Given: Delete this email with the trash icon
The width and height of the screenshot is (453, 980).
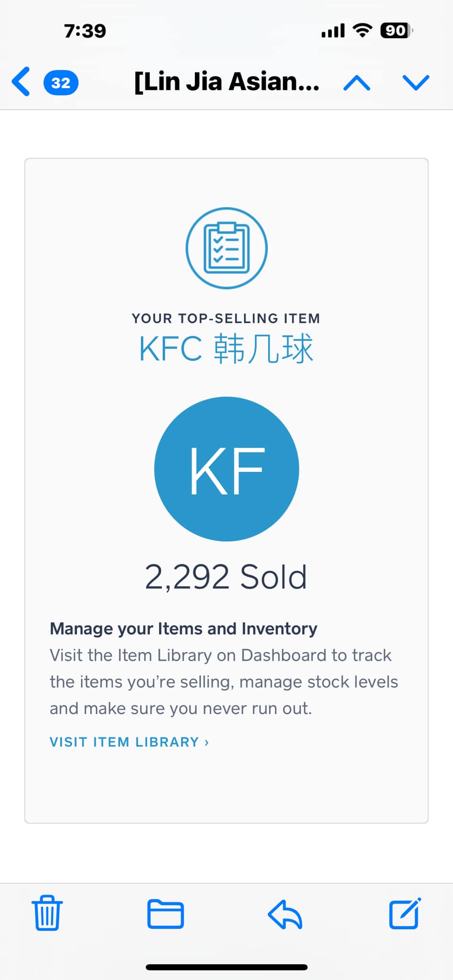Looking at the screenshot, I should click(x=47, y=913).
